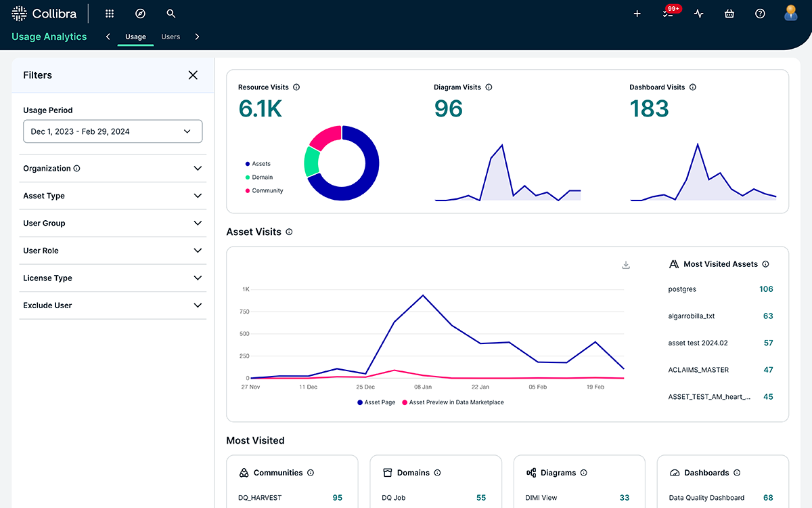The image size is (812, 508).
Task: Open the activity pulse icon
Action: coord(699,14)
